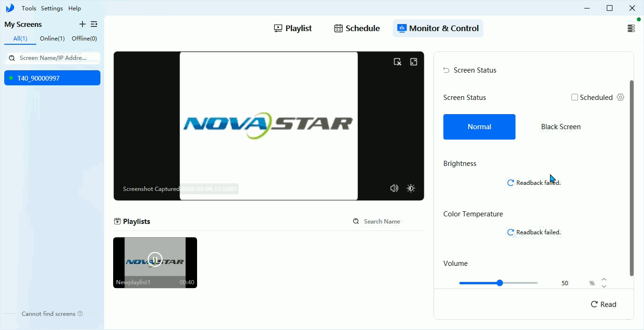The width and height of the screenshot is (644, 330).
Task: Open the My Screens list options icon
Action: point(94,24)
